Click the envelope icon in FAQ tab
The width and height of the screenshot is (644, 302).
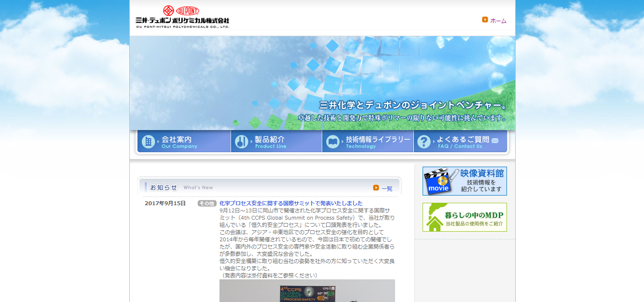(495, 140)
